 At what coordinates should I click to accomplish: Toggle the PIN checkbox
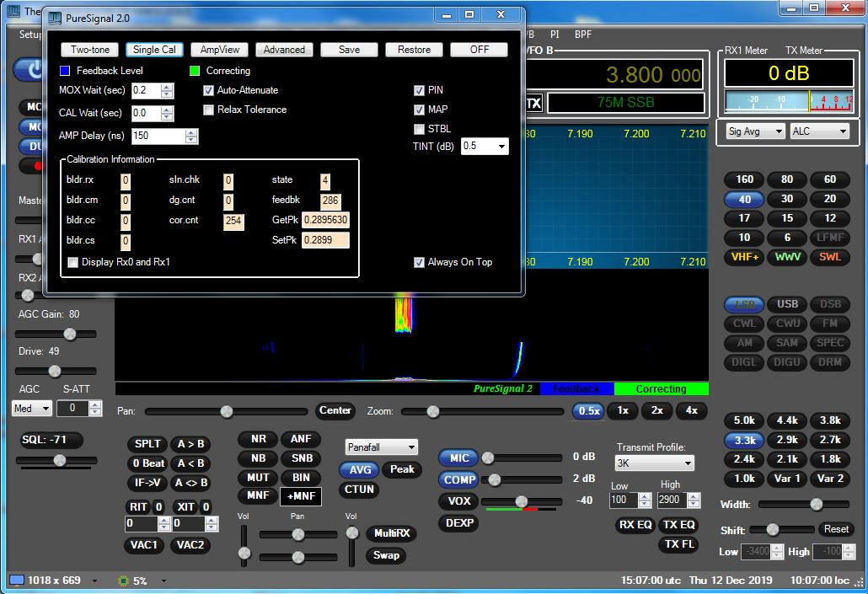[x=419, y=90]
